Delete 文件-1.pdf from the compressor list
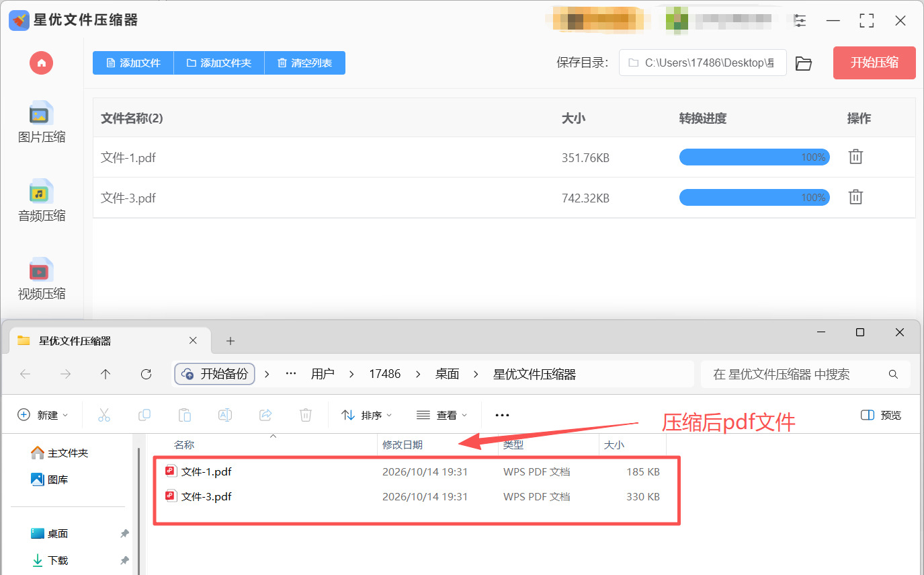 point(855,157)
